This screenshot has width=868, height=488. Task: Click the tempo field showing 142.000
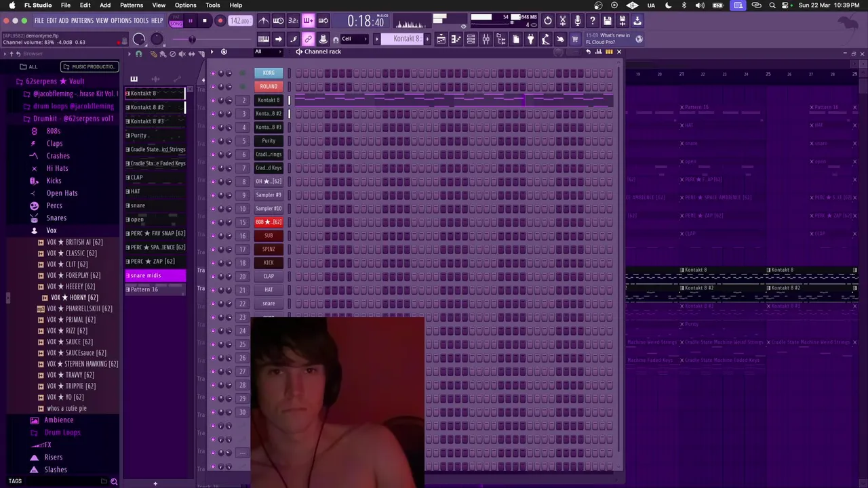coord(239,20)
